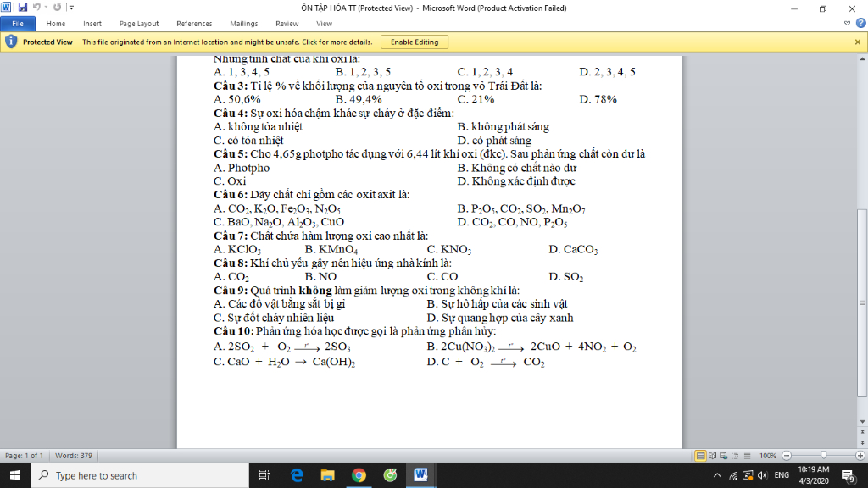The width and height of the screenshot is (868, 488).
Task: Close the Protected View message bar
Action: [x=858, y=42]
